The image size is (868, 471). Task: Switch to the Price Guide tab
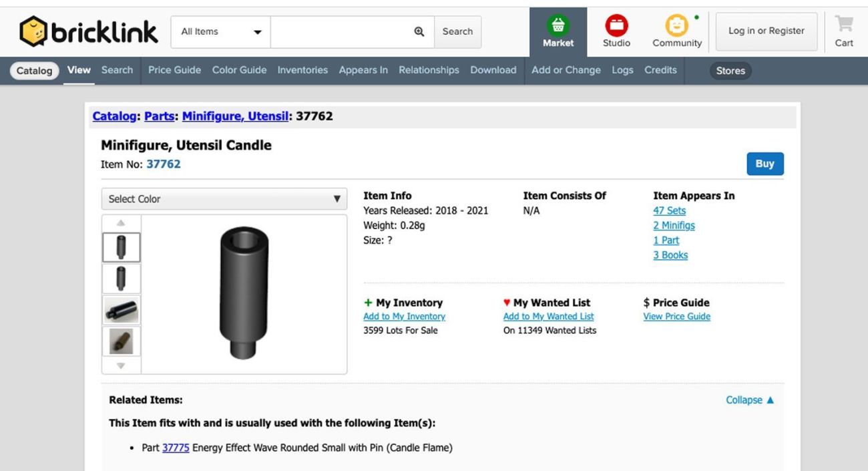tap(174, 70)
